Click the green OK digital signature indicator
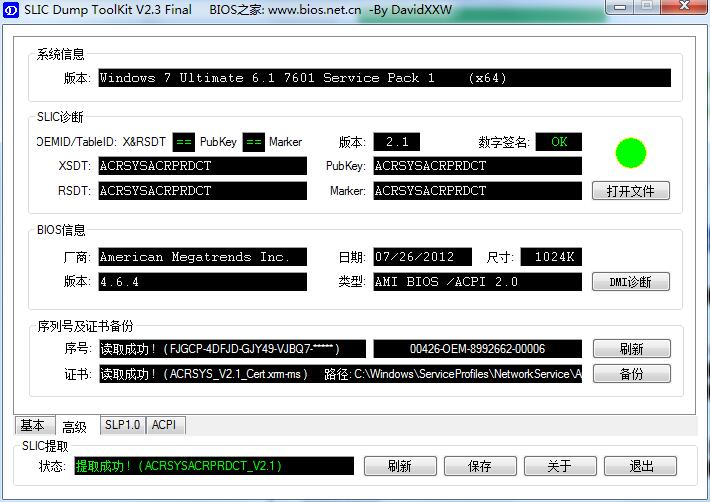Viewport: 710px width, 502px height. [x=558, y=142]
